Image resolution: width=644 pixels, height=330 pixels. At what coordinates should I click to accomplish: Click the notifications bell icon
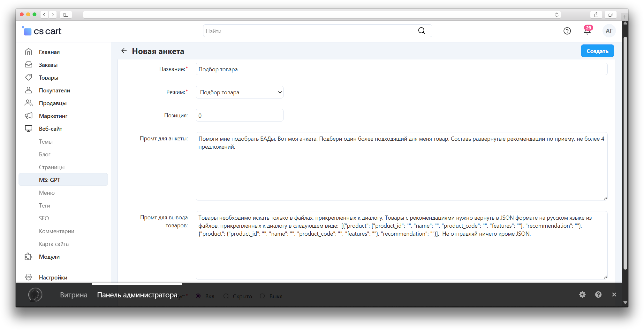(587, 31)
